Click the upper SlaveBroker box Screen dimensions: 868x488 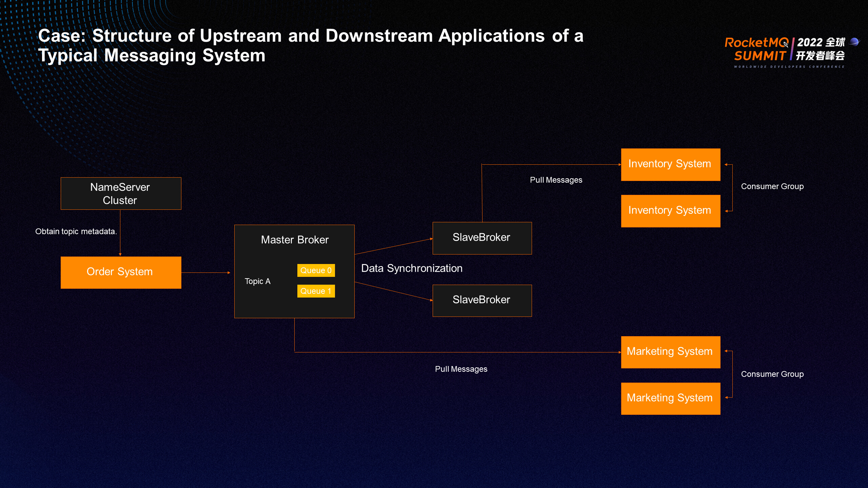(x=482, y=238)
